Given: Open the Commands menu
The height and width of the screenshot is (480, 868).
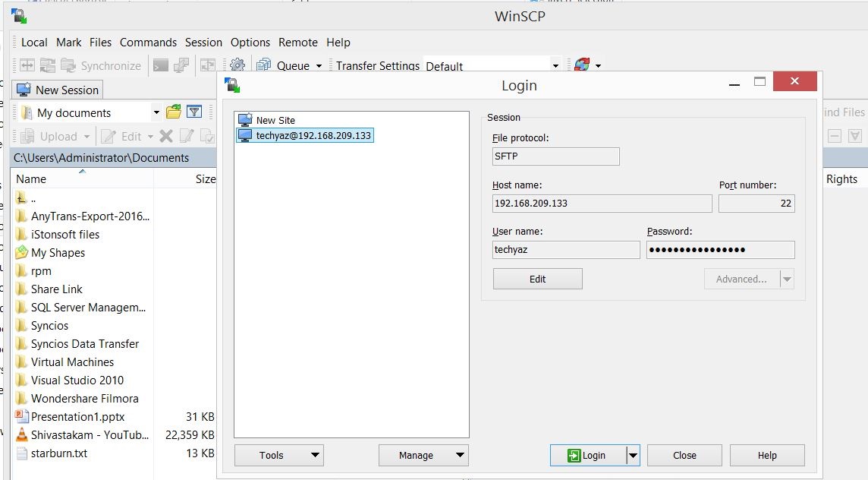Looking at the screenshot, I should click(x=148, y=43).
